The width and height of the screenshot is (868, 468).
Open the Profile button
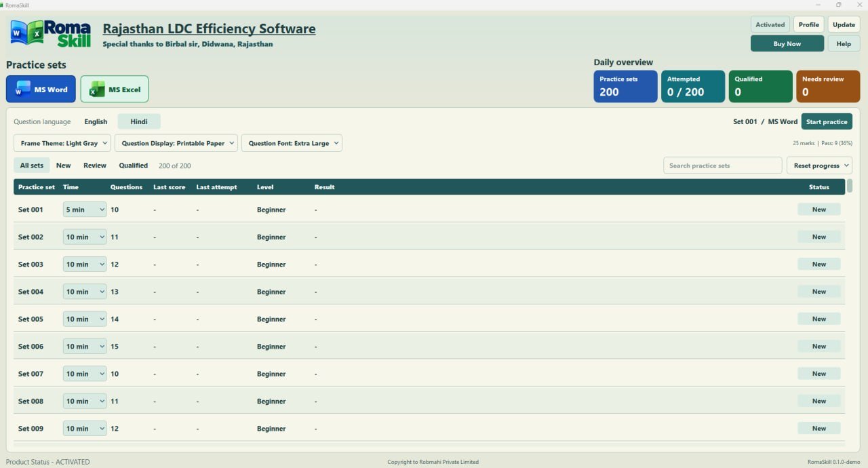(808, 24)
